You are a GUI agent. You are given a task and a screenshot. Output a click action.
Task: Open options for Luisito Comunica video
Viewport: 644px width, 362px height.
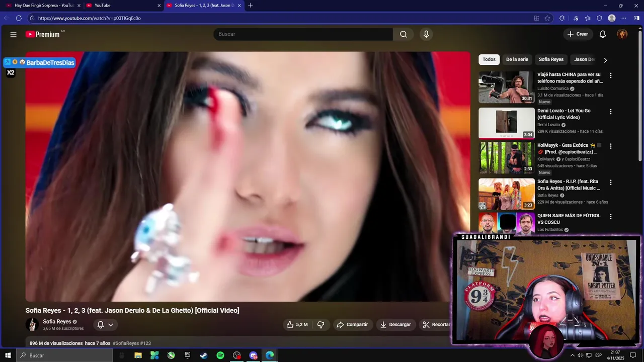pyautogui.click(x=611, y=75)
